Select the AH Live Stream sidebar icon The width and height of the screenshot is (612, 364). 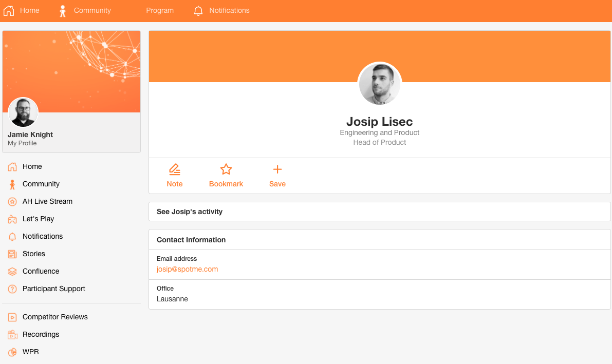(x=12, y=201)
